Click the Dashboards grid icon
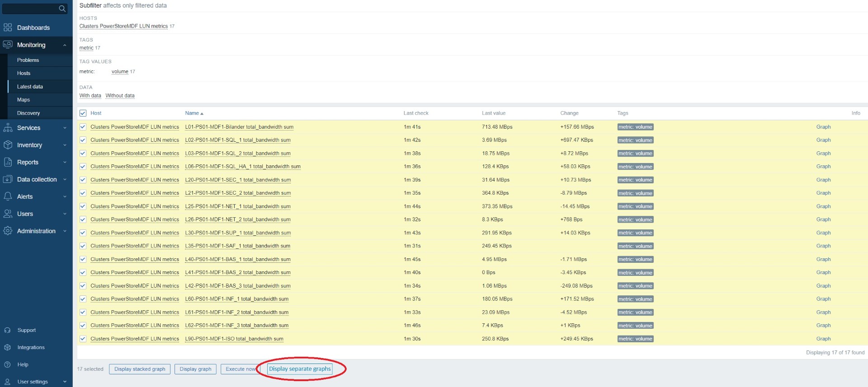Screen dimensions: 868x387 click(8, 28)
